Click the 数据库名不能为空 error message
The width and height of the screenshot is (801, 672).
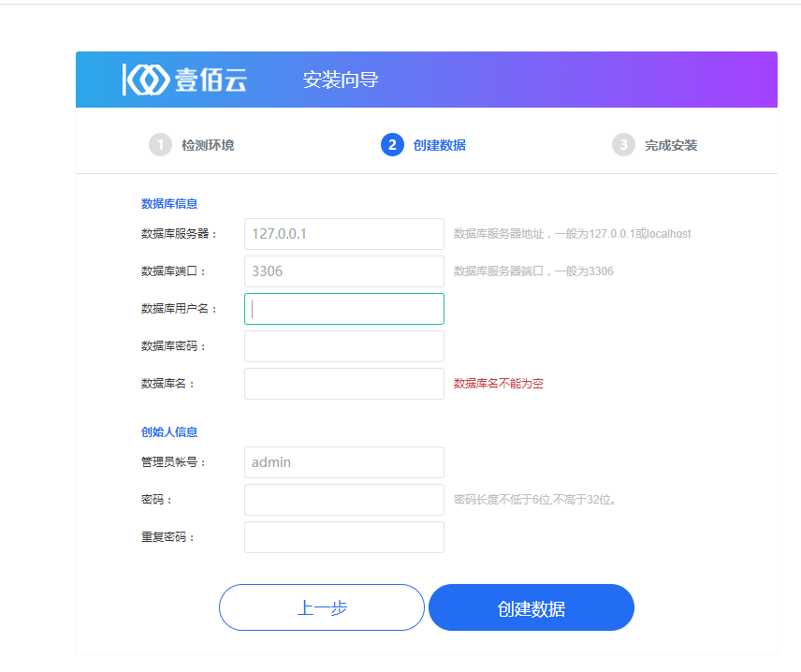[499, 384]
